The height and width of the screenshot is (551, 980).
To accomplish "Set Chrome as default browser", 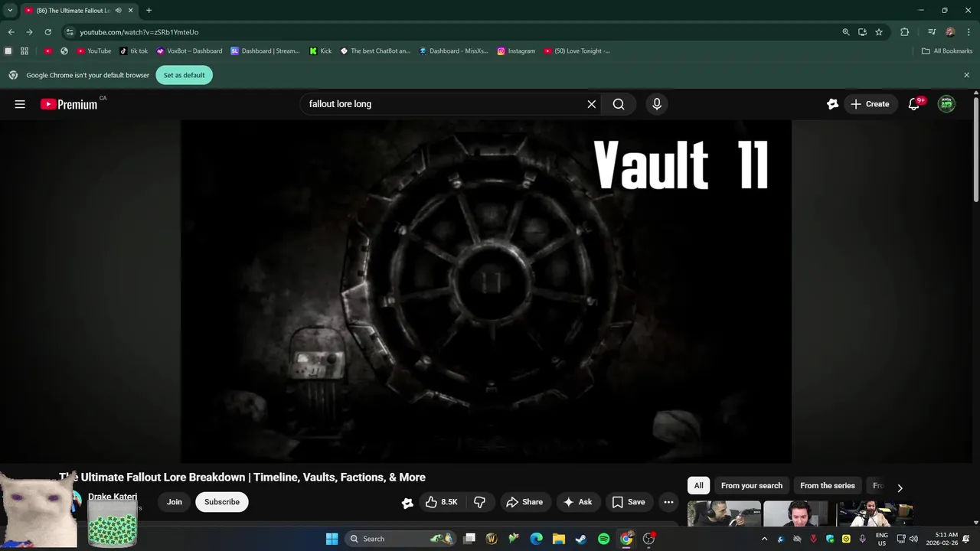I will 184,75.
